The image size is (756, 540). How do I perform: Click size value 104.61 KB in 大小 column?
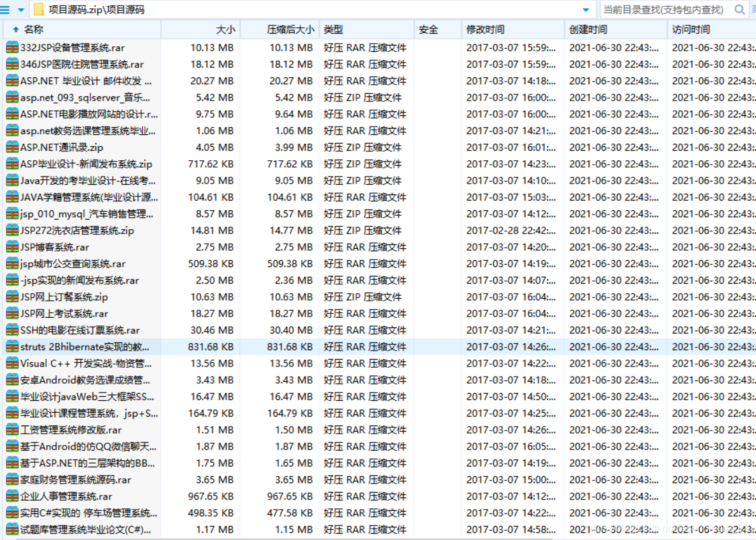211,198
